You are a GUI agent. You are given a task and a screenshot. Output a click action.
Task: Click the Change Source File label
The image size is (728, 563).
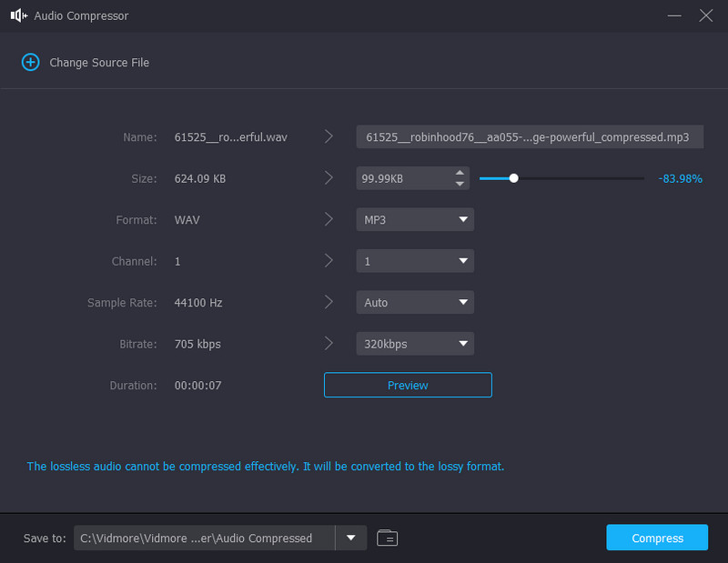pyautogui.click(x=99, y=62)
